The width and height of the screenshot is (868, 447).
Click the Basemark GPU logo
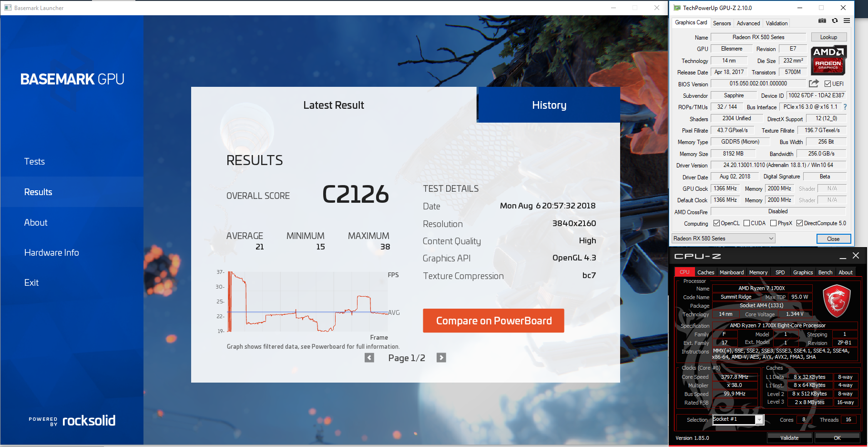point(72,79)
